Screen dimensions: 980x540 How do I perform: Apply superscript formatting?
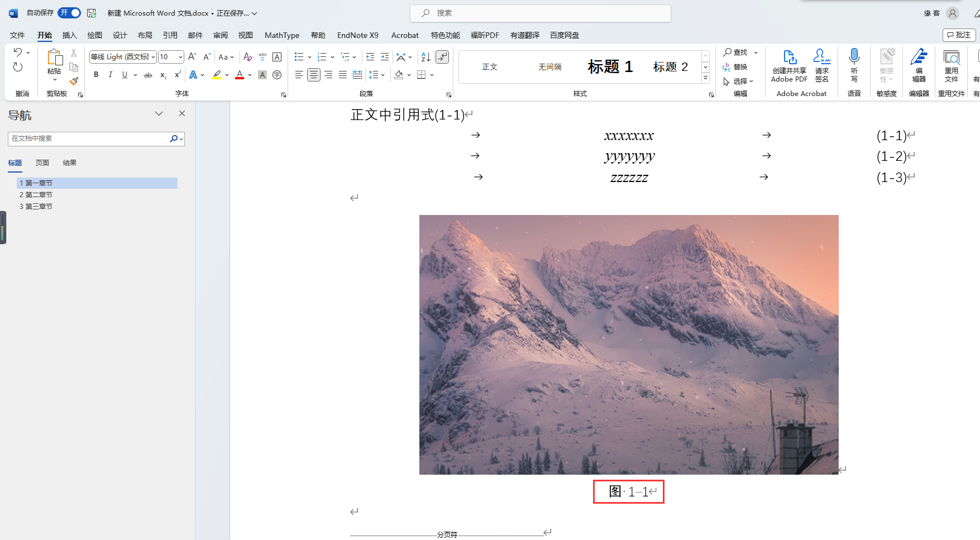tap(178, 75)
